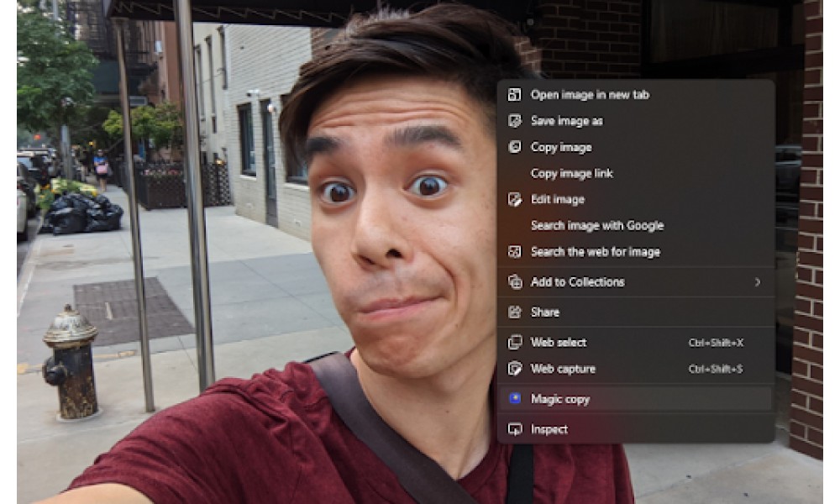
Task: Expand the Add to Collections submenu arrow
Action: (x=758, y=281)
